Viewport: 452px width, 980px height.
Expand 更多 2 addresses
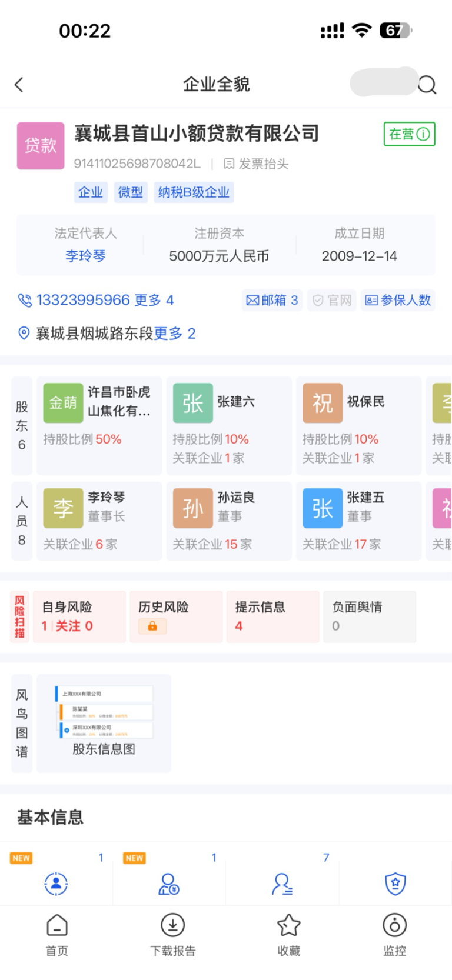tap(175, 334)
